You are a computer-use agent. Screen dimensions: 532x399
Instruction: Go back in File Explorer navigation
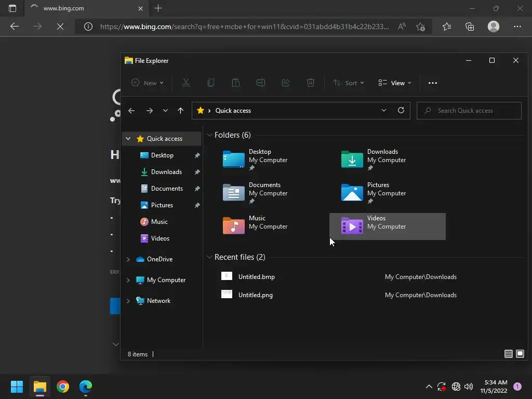[x=131, y=111]
